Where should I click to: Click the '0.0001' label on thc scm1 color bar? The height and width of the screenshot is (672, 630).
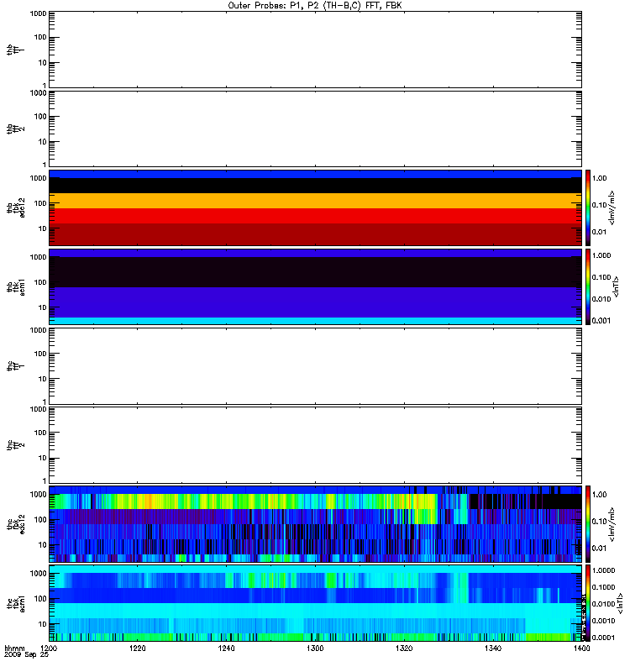tap(603, 638)
